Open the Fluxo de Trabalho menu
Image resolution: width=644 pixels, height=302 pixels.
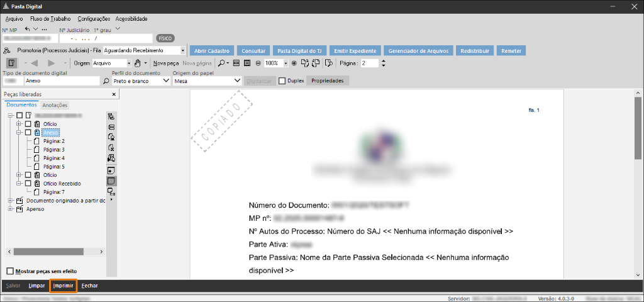[50, 19]
